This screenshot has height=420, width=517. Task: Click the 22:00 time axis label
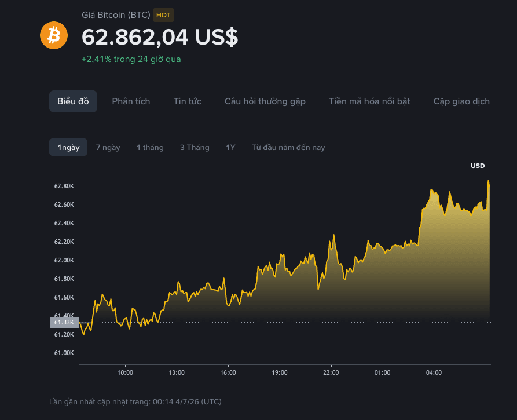pos(331,372)
